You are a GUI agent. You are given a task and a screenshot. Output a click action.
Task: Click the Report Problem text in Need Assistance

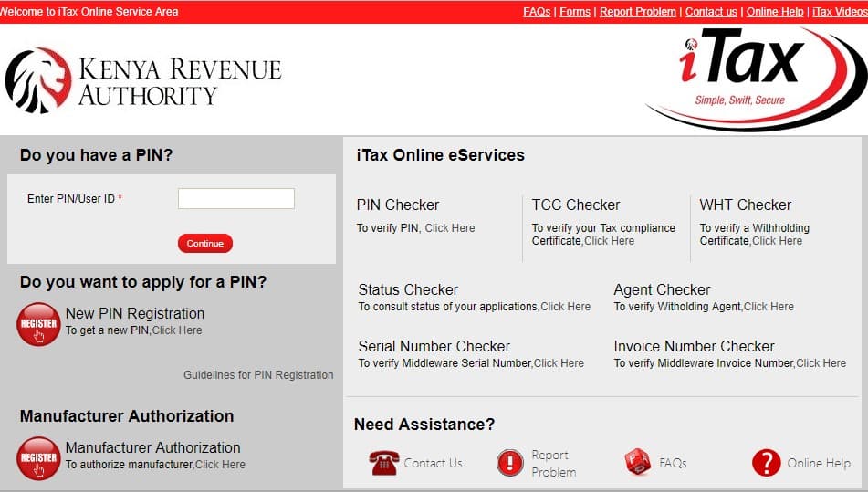[x=554, y=464]
